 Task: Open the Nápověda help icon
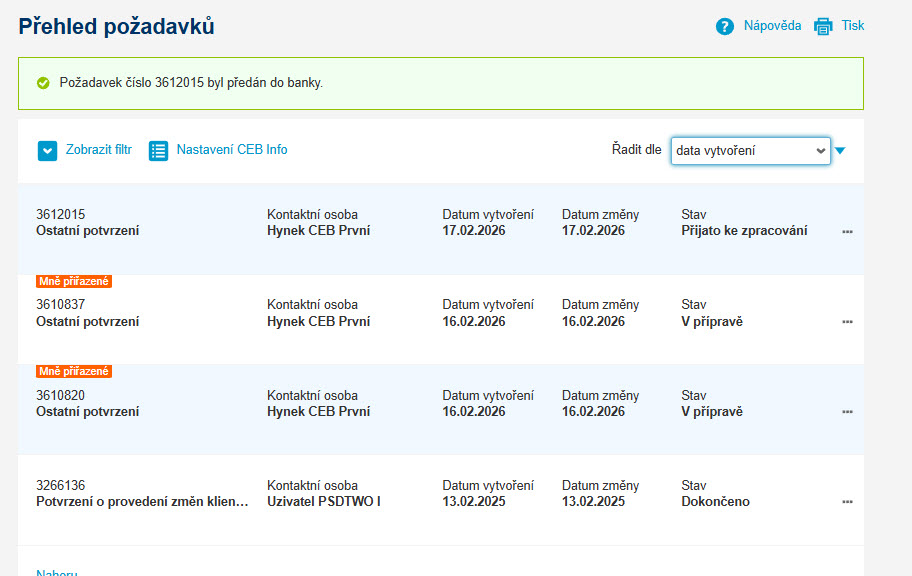point(725,26)
